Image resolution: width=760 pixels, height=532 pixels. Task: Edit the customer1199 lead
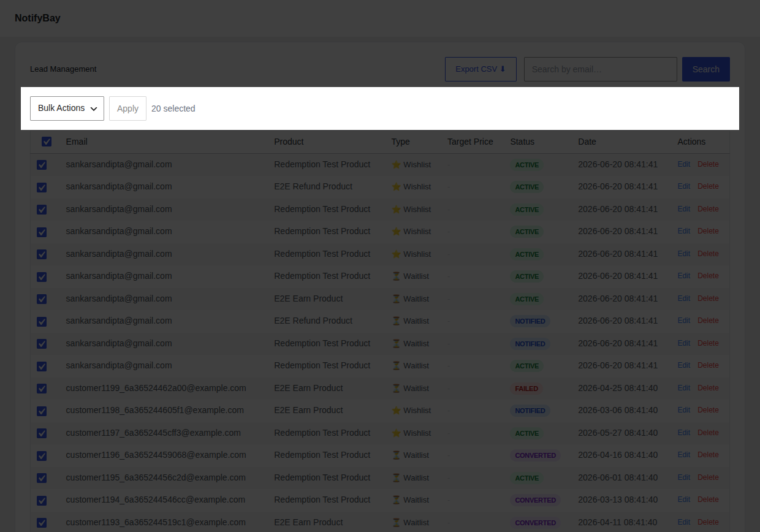tap(683, 388)
